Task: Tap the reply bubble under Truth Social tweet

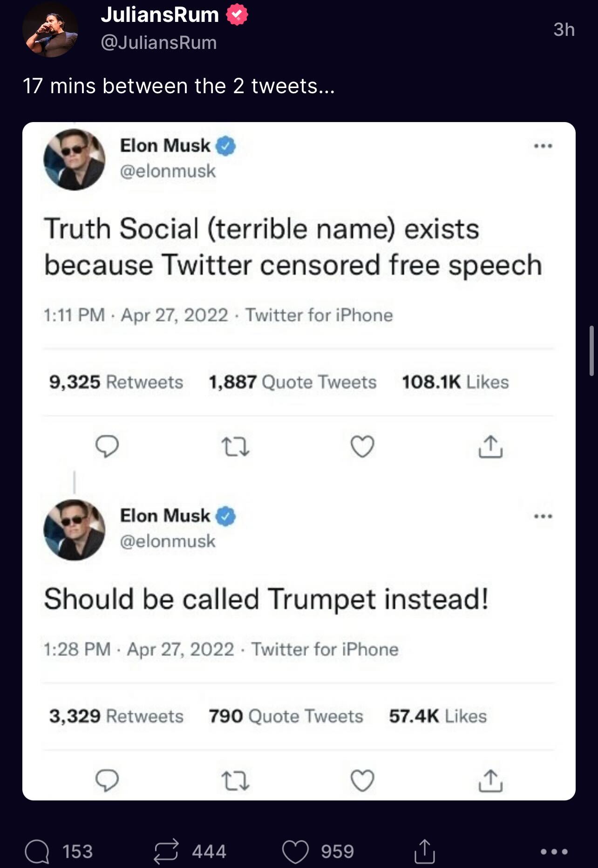Action: coord(107,446)
